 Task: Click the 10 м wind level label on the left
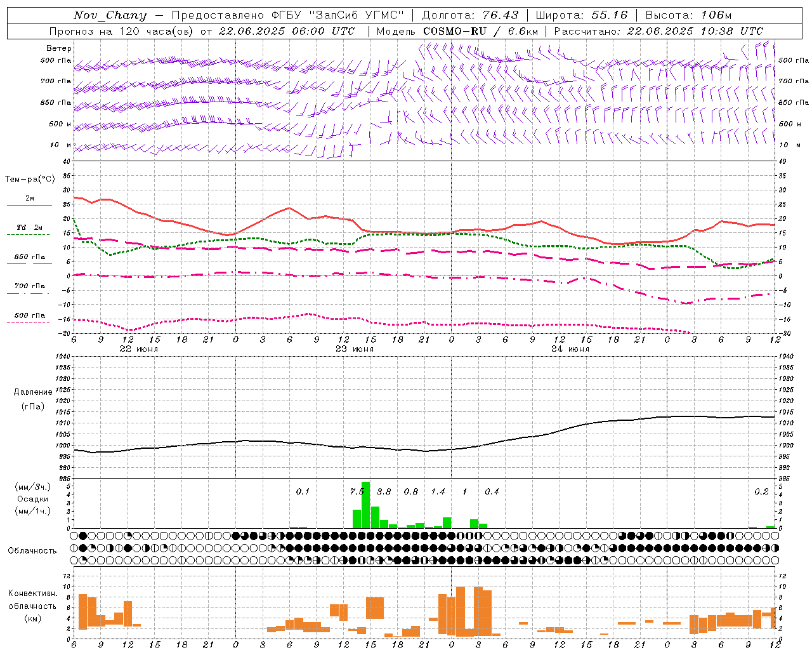click(61, 145)
